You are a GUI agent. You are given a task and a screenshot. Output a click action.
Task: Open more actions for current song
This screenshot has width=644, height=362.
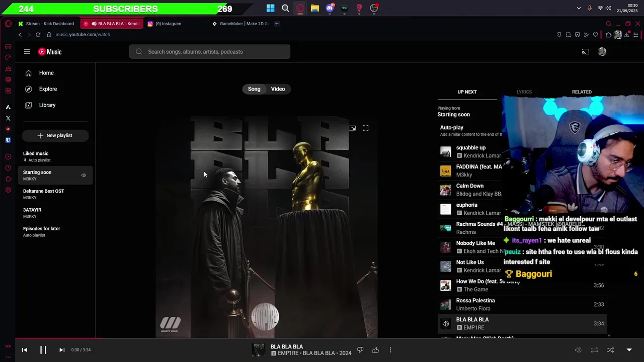click(x=390, y=350)
